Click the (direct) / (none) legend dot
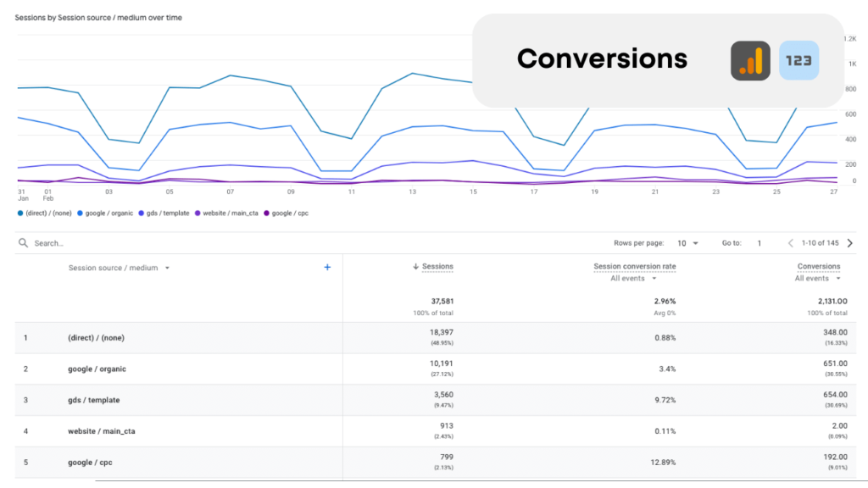Image resolution: width=868 pixels, height=488 pixels. pyautogui.click(x=20, y=213)
